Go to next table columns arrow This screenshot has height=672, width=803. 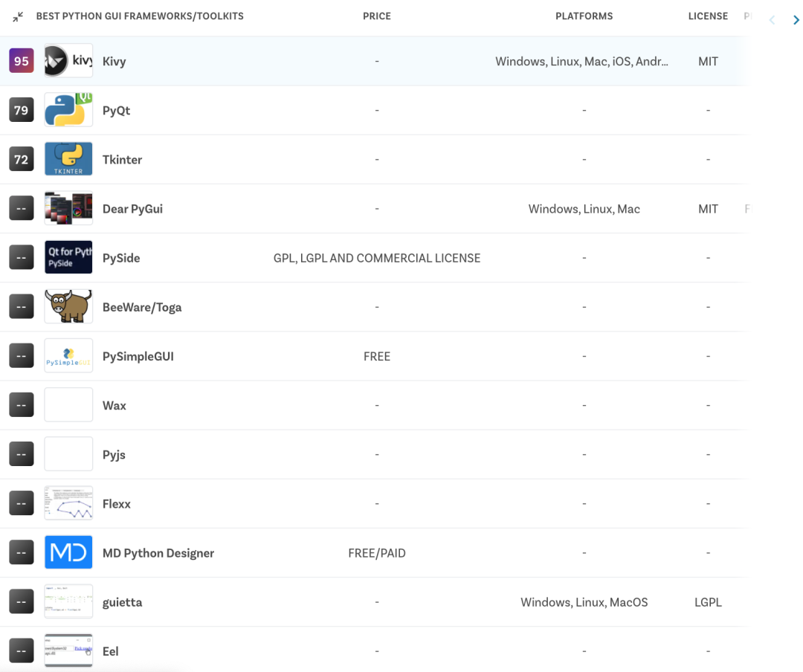coord(796,20)
